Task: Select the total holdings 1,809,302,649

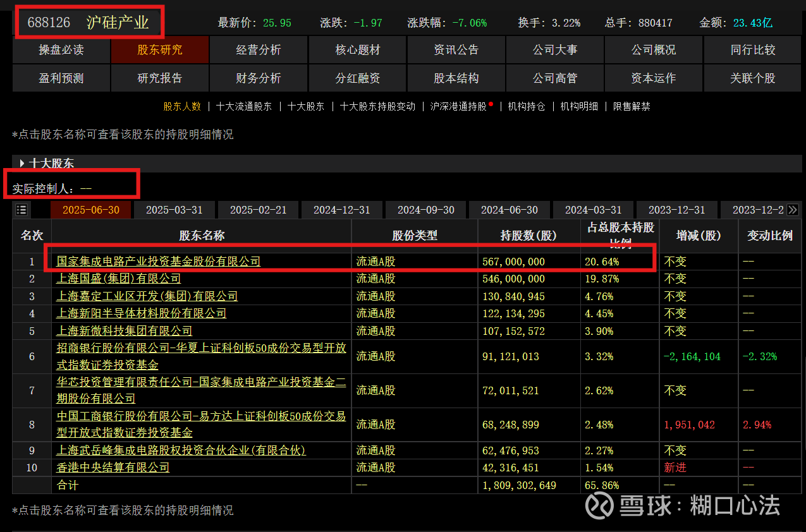Action: point(519,485)
